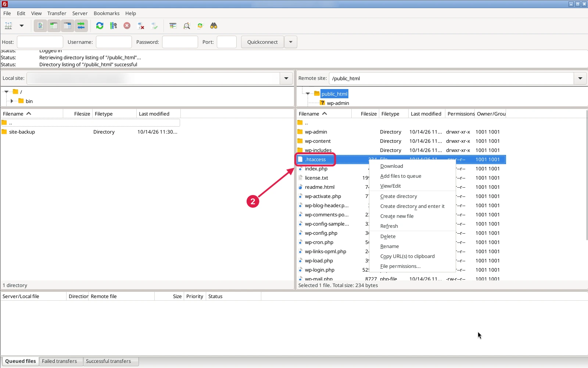Select the wp-cron.php file
This screenshot has height=368, width=588.
pos(319,242)
